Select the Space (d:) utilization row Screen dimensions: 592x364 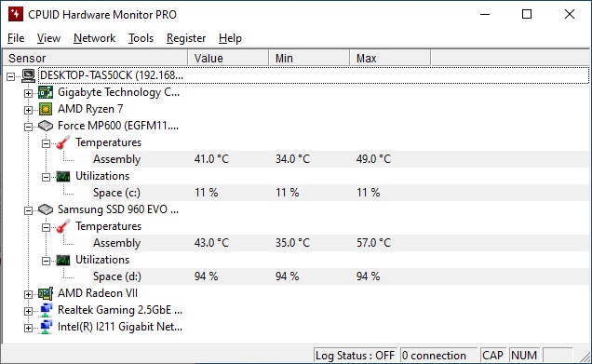pyautogui.click(x=340, y=276)
